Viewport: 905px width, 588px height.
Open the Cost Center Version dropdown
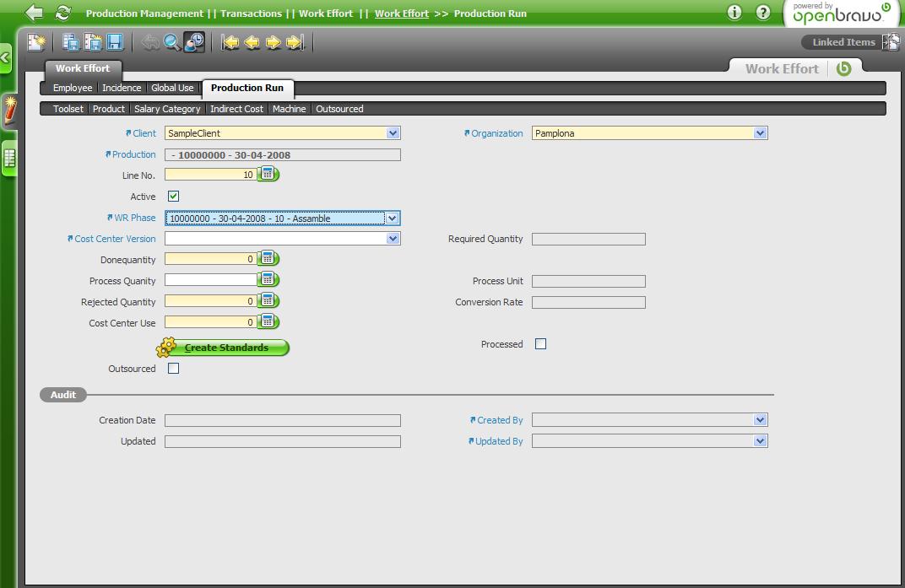pyautogui.click(x=393, y=239)
